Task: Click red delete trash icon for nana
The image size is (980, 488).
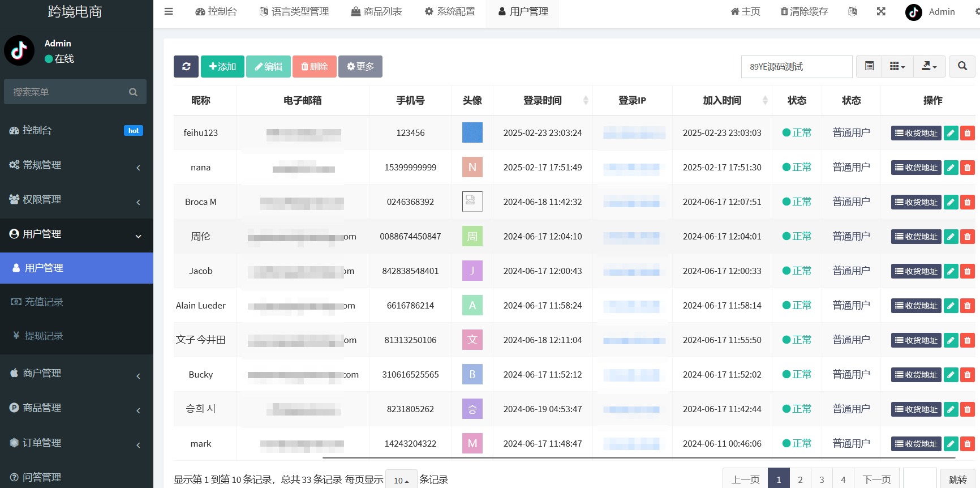Action: tap(968, 168)
